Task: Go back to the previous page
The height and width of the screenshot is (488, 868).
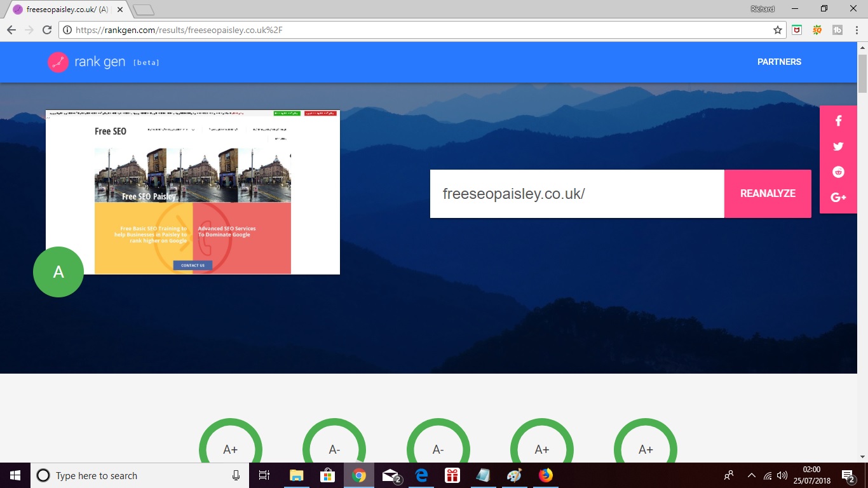Action: 11,30
